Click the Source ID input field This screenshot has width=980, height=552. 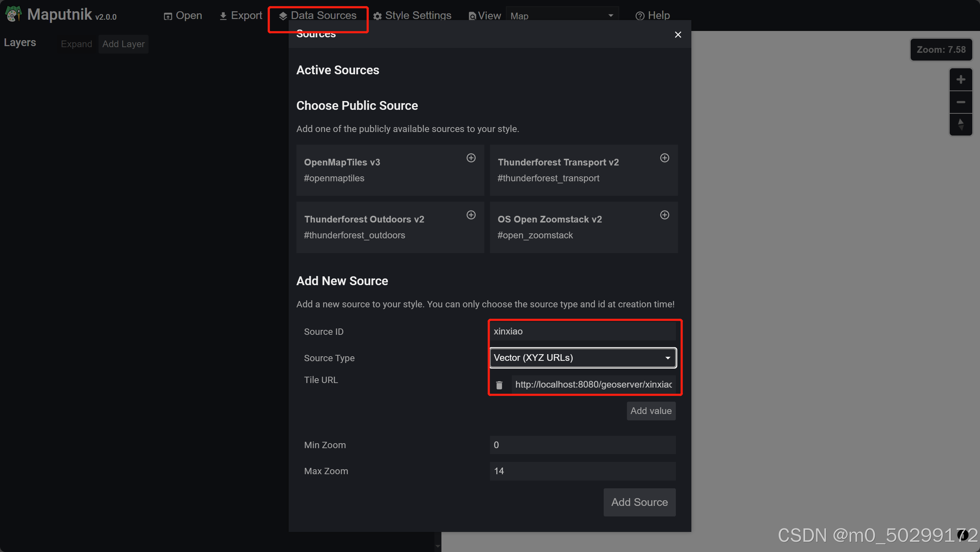click(x=582, y=331)
